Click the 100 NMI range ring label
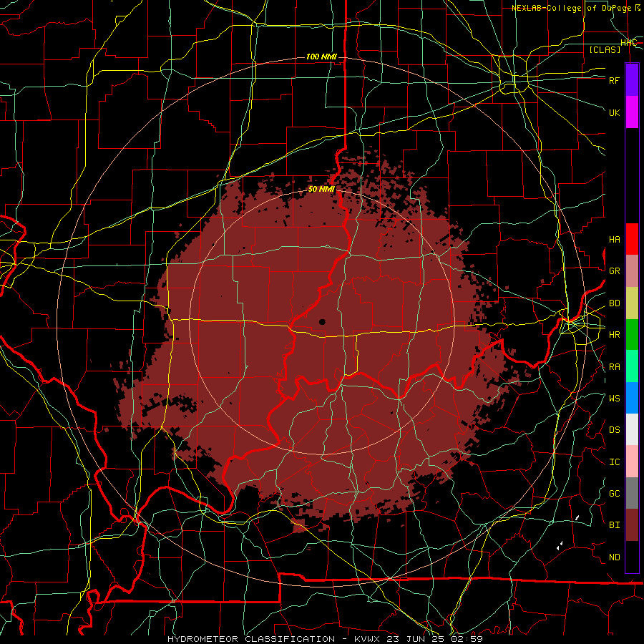 pyautogui.click(x=321, y=57)
